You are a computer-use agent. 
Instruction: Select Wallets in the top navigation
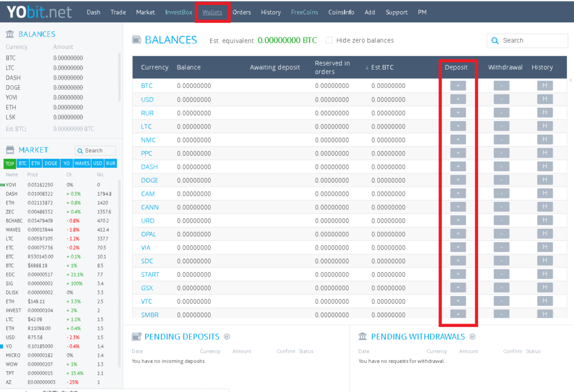click(x=212, y=12)
